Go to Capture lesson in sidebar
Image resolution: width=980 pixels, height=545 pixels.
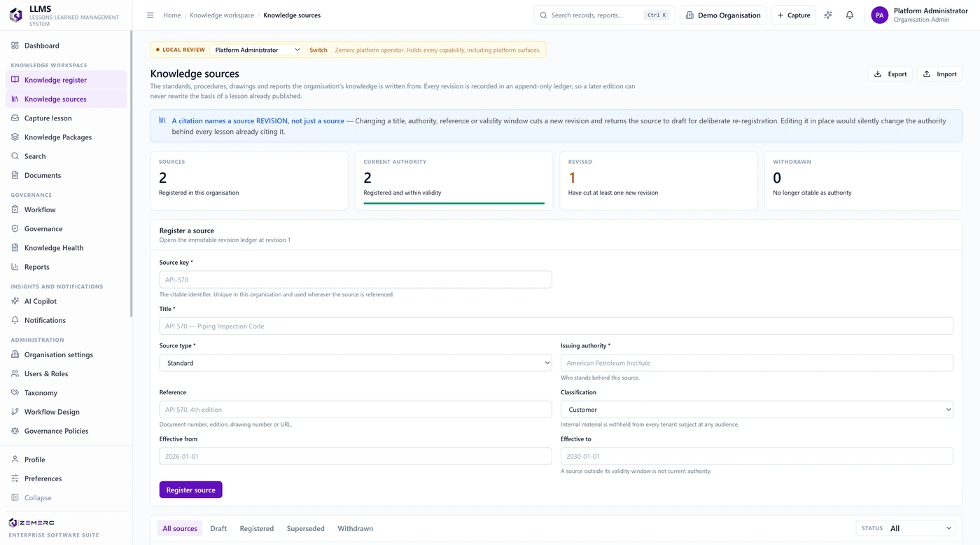pyautogui.click(x=66, y=118)
